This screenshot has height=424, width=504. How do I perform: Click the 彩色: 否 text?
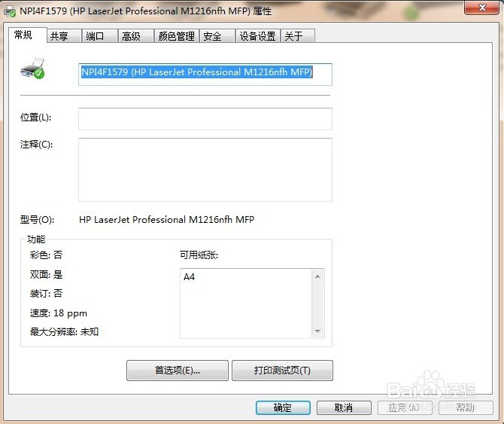pyautogui.click(x=46, y=255)
